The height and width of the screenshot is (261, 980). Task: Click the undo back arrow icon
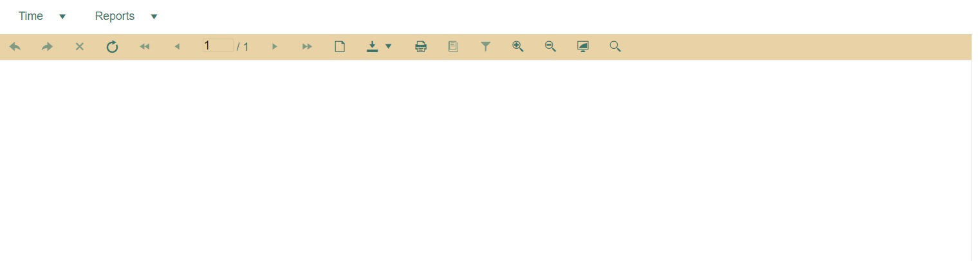tap(15, 47)
